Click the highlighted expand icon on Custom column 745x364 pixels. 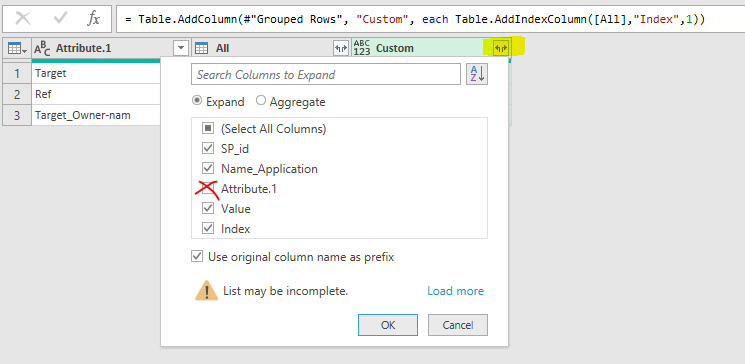tap(501, 48)
